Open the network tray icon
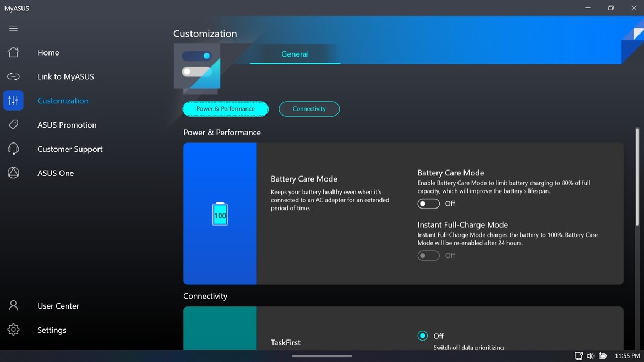Image resolution: width=644 pixels, height=362 pixels. click(578, 356)
